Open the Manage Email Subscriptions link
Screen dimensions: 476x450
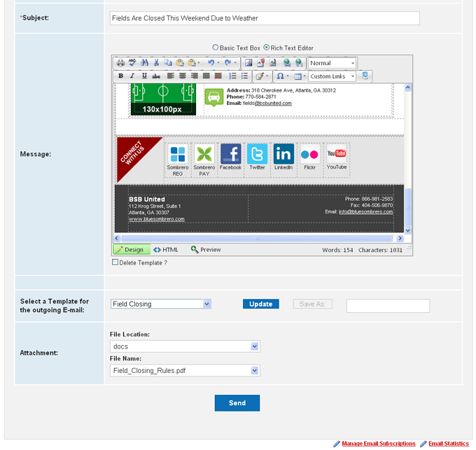(379, 443)
